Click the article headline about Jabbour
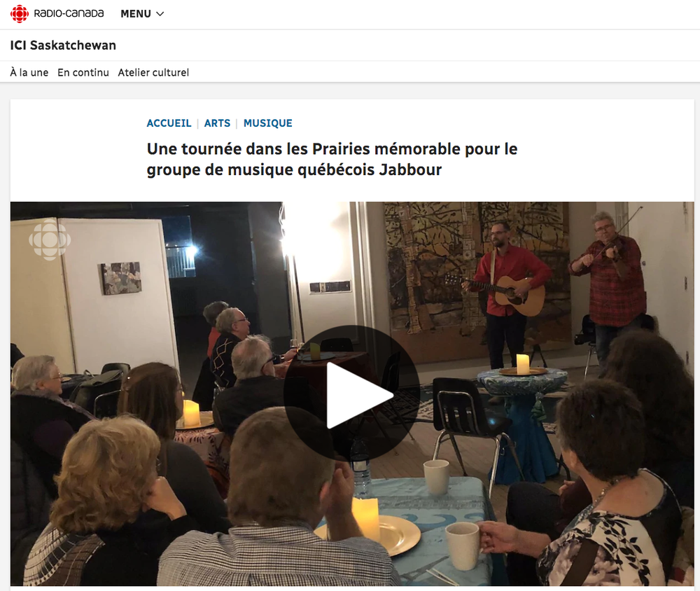 point(332,160)
